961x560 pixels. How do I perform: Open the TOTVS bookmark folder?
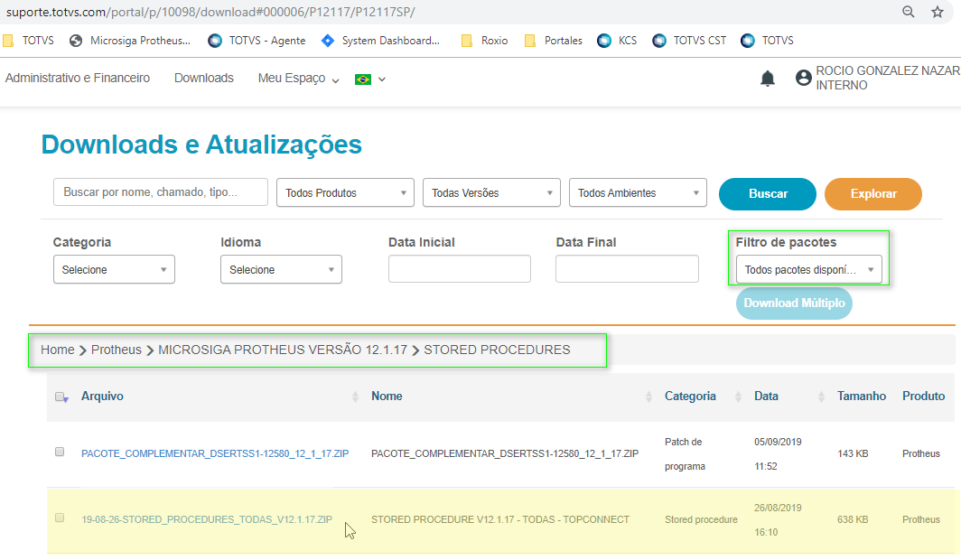(x=28, y=41)
